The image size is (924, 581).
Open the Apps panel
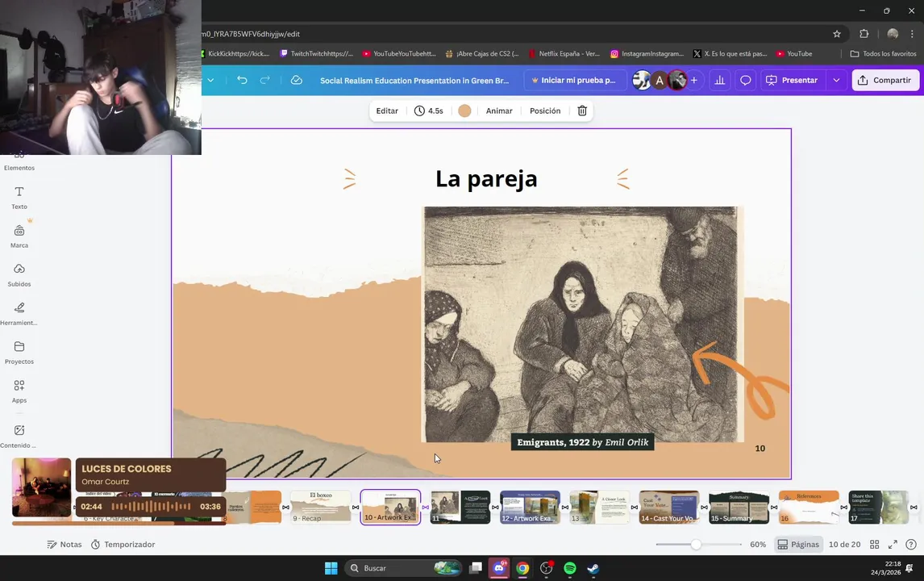click(x=19, y=391)
